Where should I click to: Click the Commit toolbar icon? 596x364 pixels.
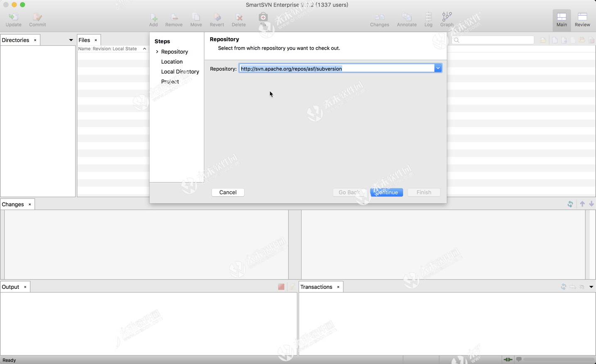[x=37, y=20]
